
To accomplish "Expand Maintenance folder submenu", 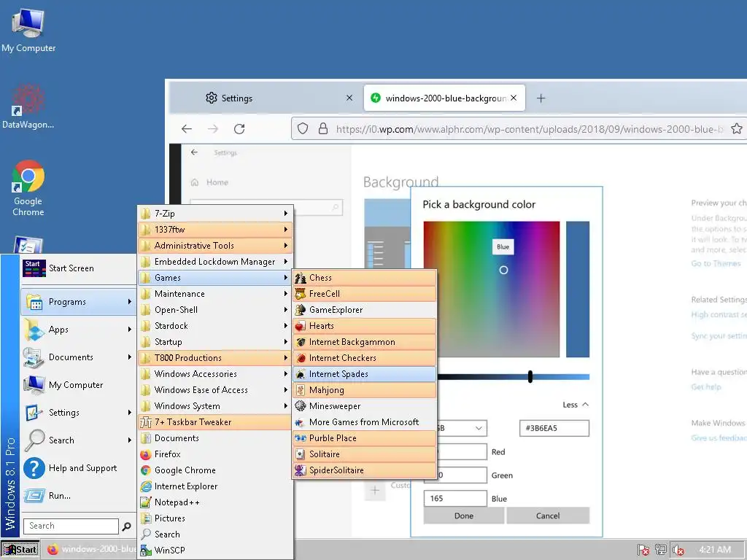I will coord(215,294).
